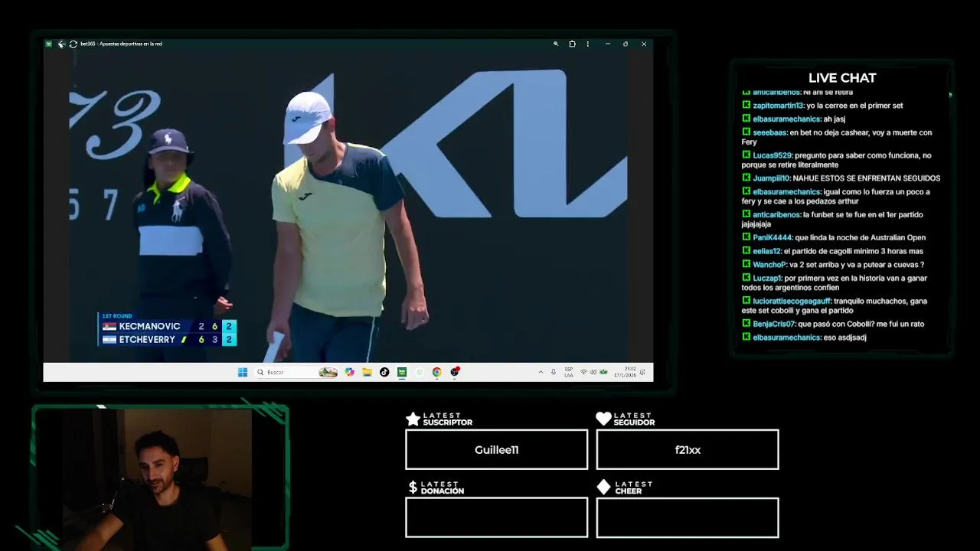
Task: Click the empty Latest Donación box
Action: (496, 517)
